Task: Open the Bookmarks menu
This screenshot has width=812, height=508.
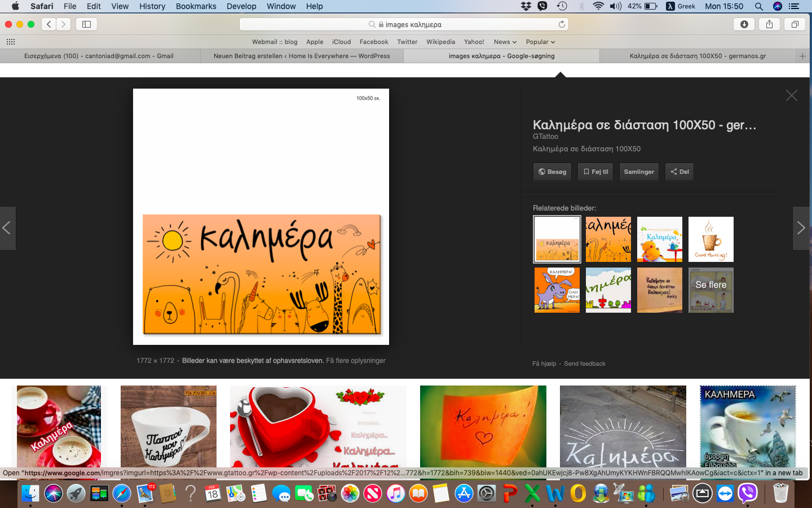Action: 196,6
